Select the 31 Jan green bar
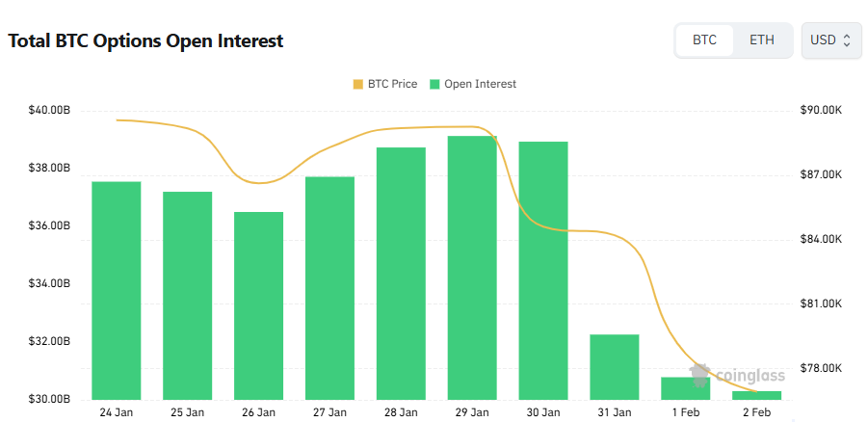Viewport: 868px width, 422px height. point(615,367)
